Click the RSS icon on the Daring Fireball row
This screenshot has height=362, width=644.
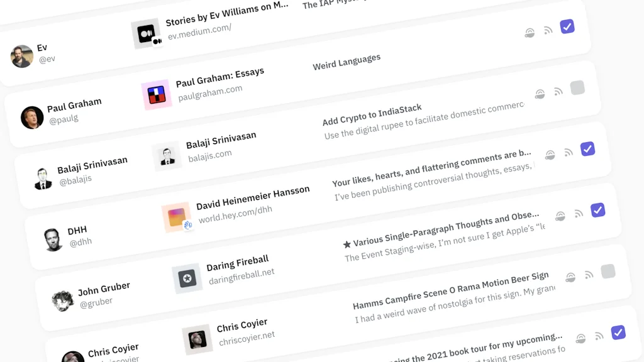589,275
